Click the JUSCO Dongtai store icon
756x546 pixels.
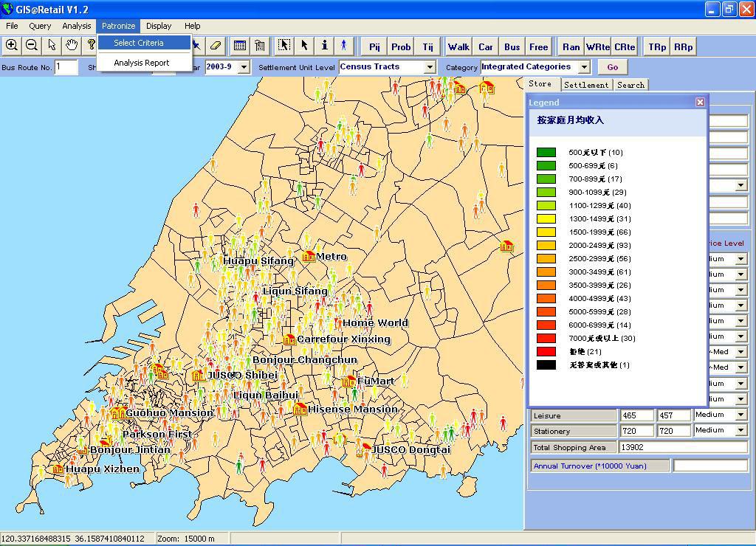[365, 449]
